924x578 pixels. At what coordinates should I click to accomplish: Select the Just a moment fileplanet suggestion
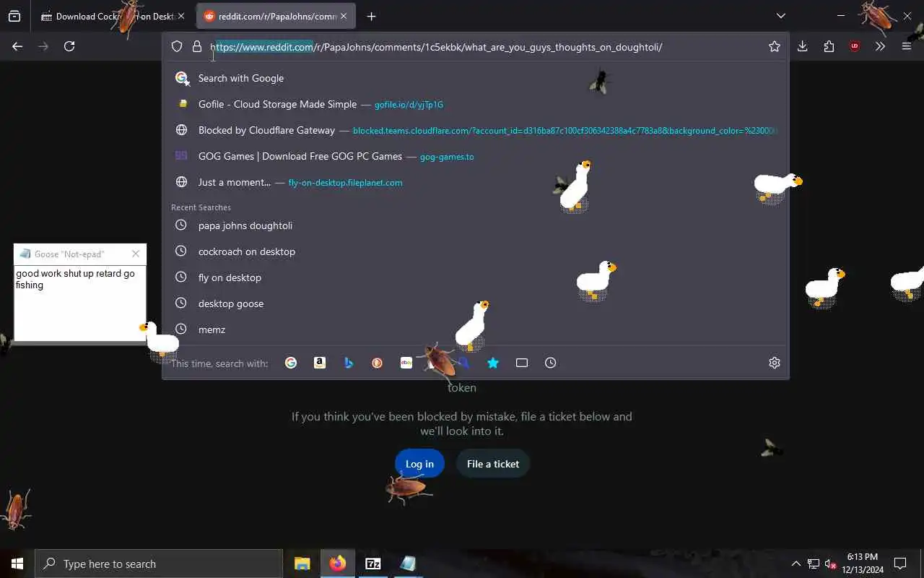pyautogui.click(x=476, y=182)
